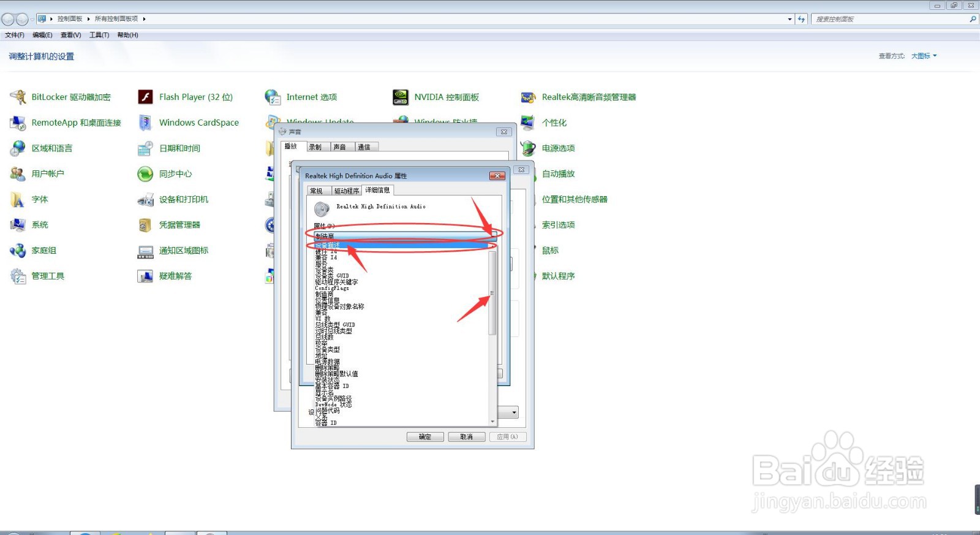Expand the 属性 combo box dropdown arrow
The height and width of the screenshot is (535, 980).
(494, 236)
